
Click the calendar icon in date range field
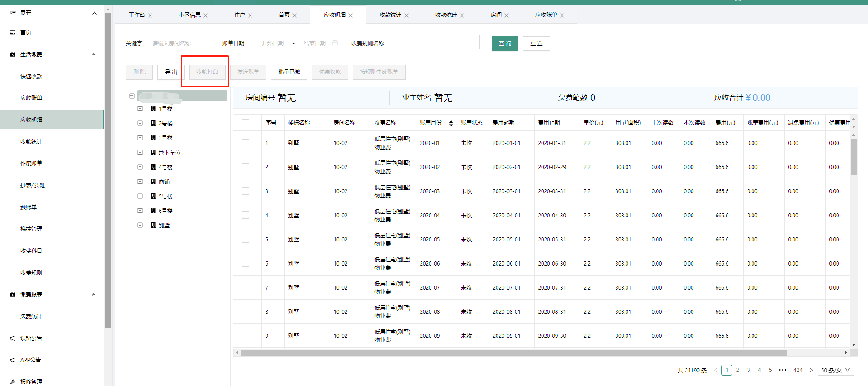click(x=335, y=43)
